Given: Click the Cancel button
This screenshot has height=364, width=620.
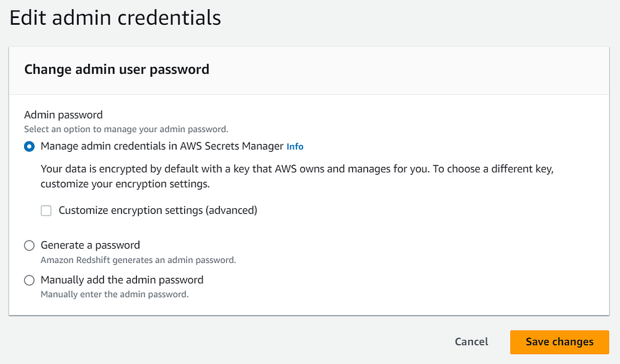Looking at the screenshot, I should 471,342.
